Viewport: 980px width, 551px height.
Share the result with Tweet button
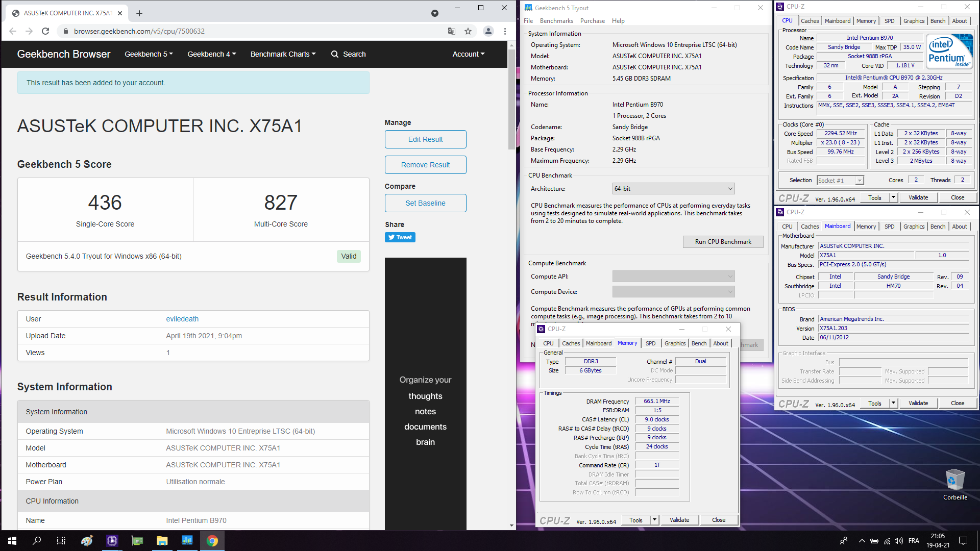pyautogui.click(x=400, y=237)
